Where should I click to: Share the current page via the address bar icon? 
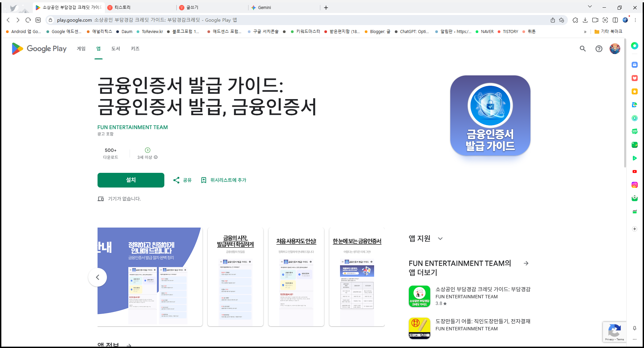pyautogui.click(x=553, y=20)
